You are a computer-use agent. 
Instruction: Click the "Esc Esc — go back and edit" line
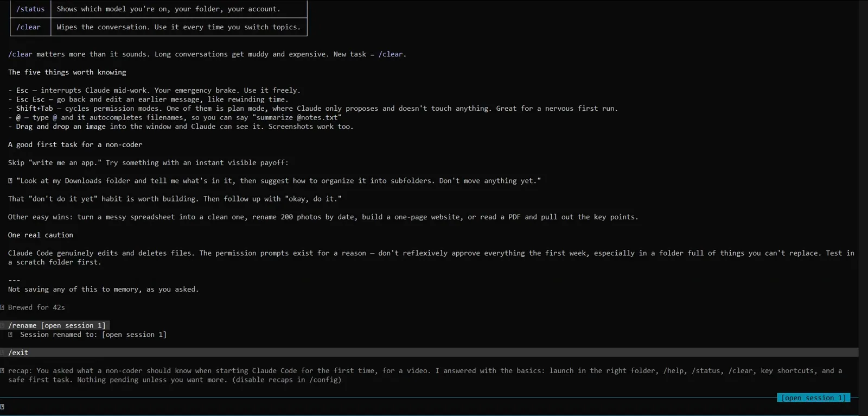point(148,99)
